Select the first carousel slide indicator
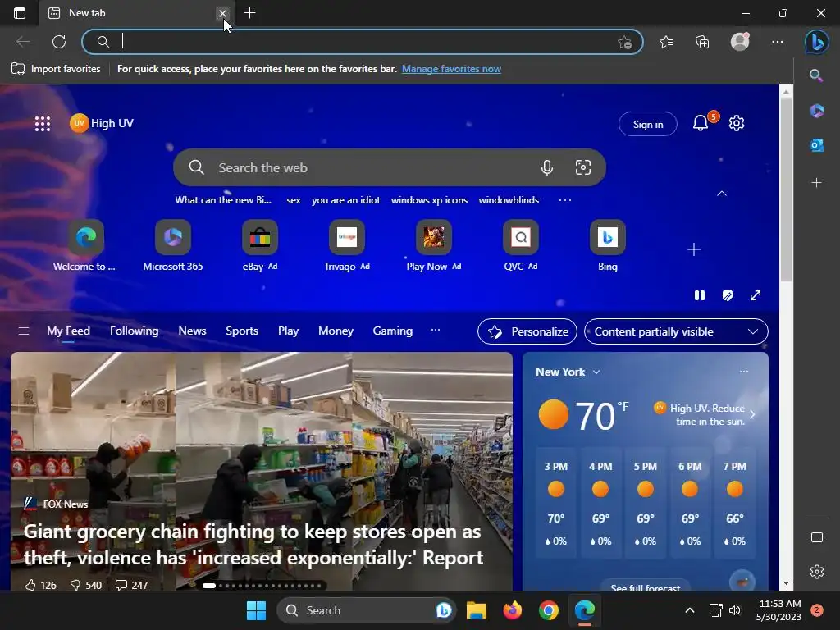 209,586
